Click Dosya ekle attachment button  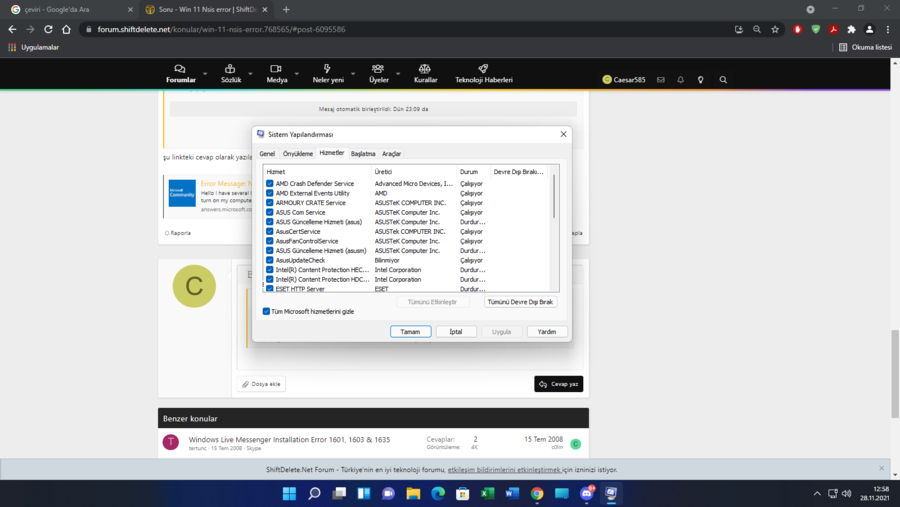click(261, 384)
